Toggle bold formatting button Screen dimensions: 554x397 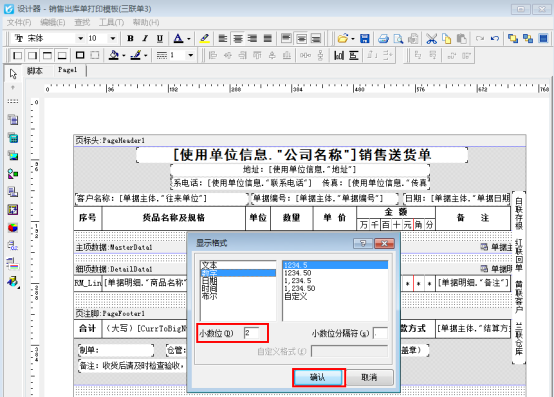click(130, 38)
